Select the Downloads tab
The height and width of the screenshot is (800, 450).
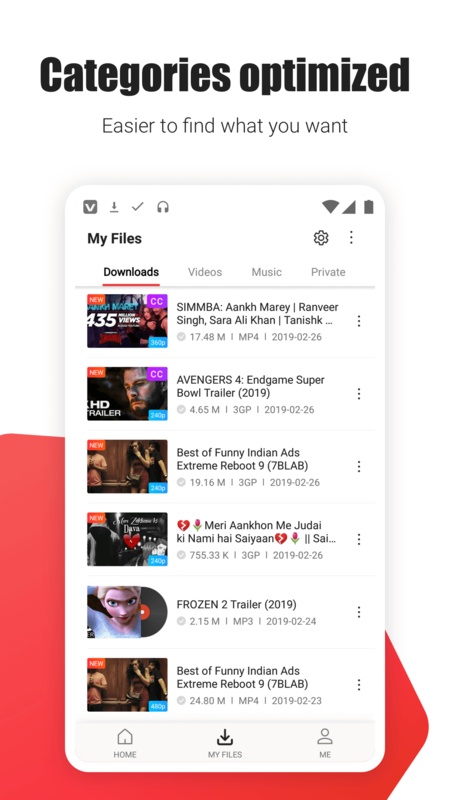click(131, 272)
